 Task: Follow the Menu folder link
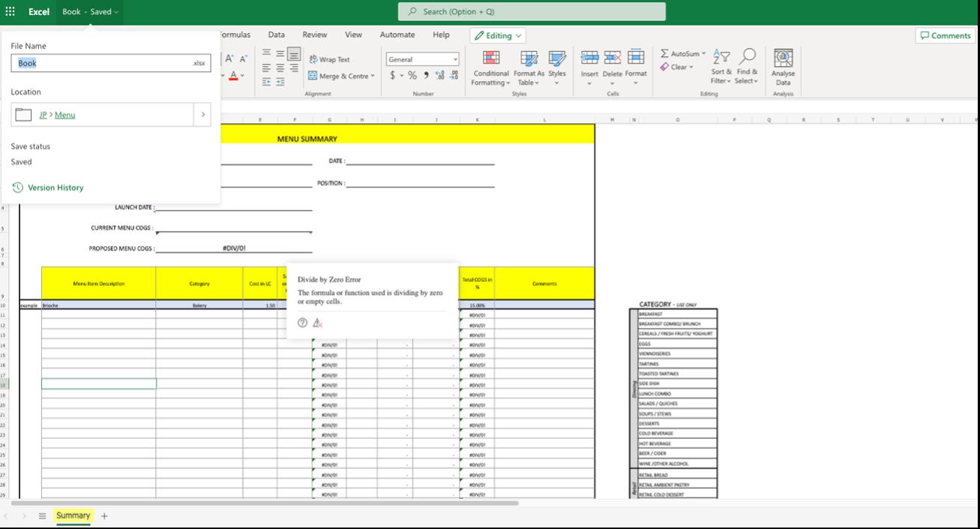(65, 115)
